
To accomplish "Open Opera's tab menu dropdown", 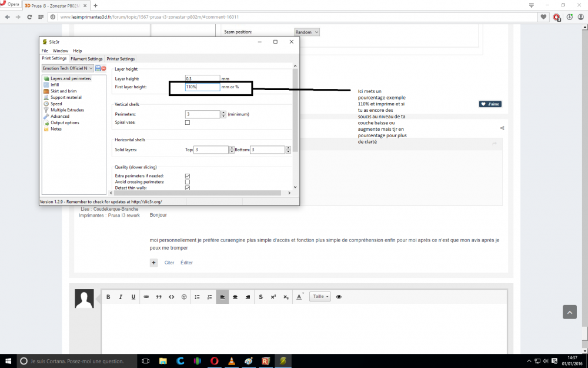I will 532,5.
